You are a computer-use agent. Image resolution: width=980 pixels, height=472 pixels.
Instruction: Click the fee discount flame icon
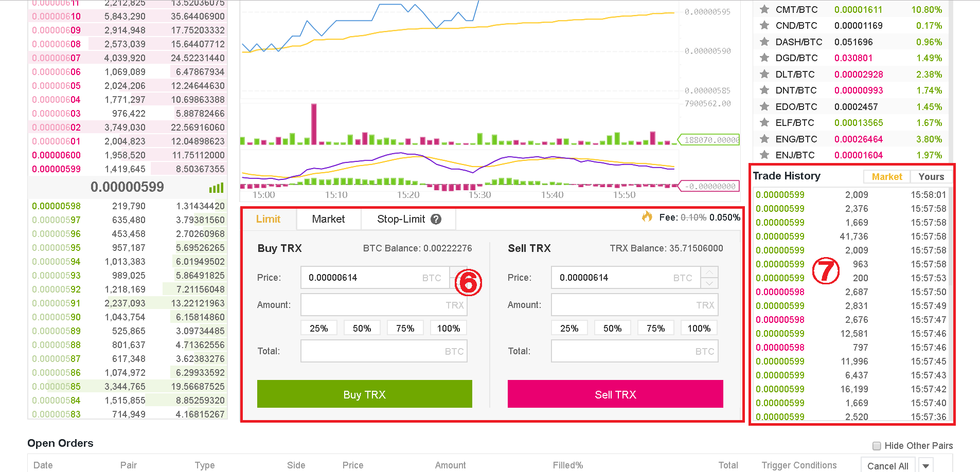point(647,216)
